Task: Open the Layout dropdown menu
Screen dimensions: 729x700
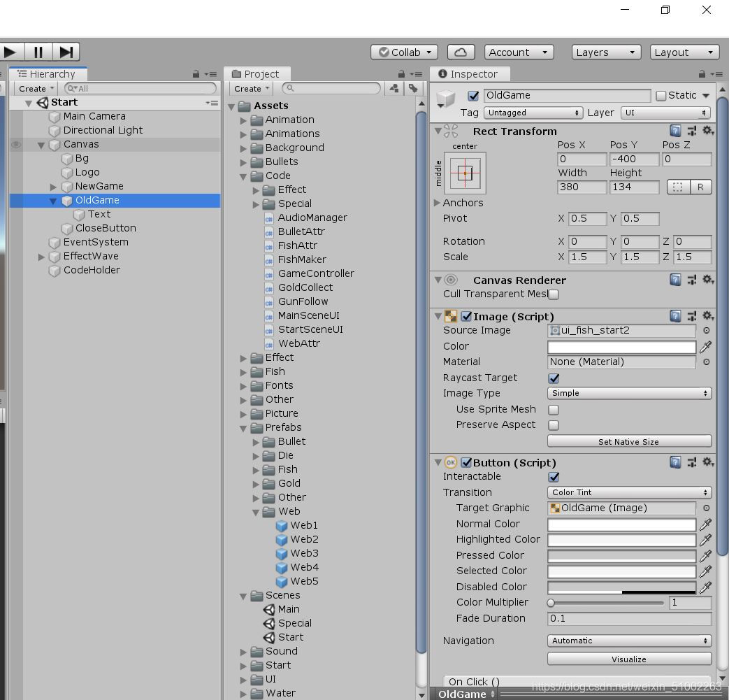Action: [684, 52]
